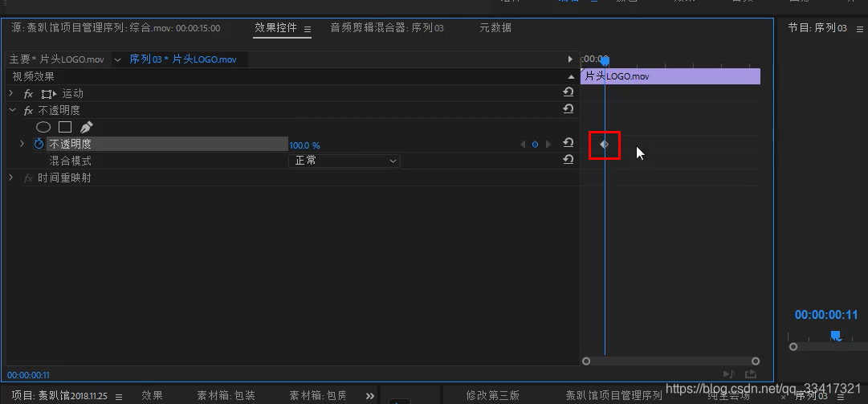Collapse the 不透明度 effect group
This screenshot has height=404, width=868.
(x=12, y=110)
